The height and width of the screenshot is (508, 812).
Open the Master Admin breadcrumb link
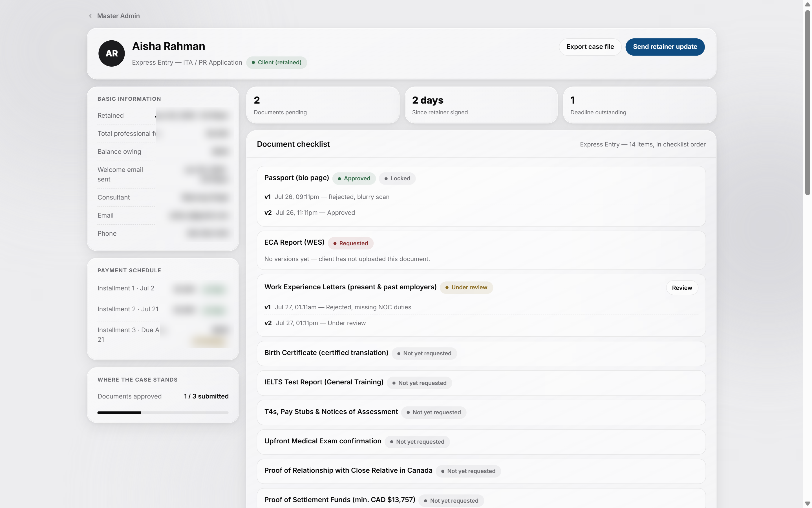118,16
